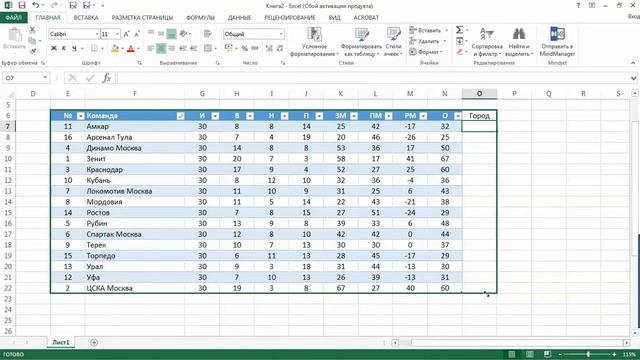
Task: Decrease decimal places
Action: pyautogui.click(x=280, y=49)
